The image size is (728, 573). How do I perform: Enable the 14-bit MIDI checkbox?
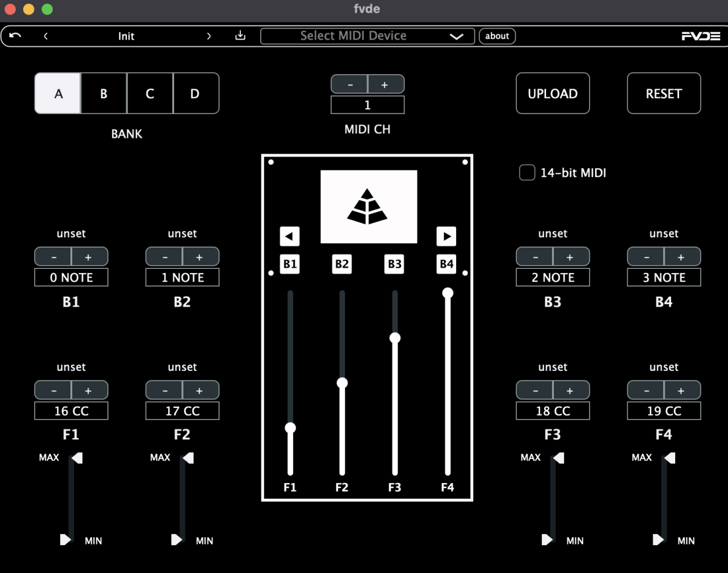click(x=527, y=173)
